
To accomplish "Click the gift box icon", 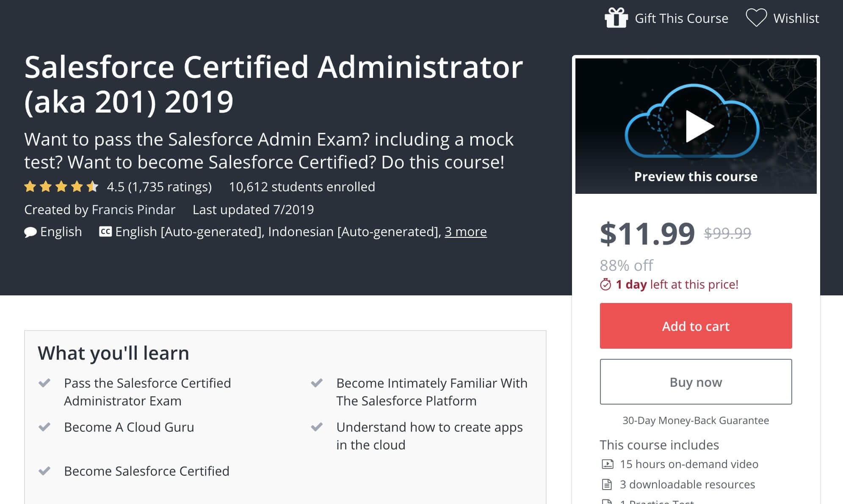I will click(616, 18).
